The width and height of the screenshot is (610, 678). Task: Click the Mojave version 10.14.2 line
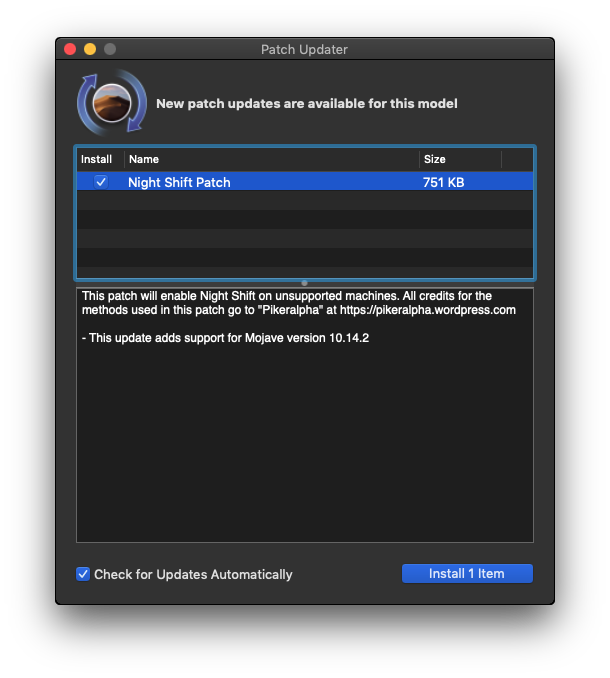coord(225,338)
